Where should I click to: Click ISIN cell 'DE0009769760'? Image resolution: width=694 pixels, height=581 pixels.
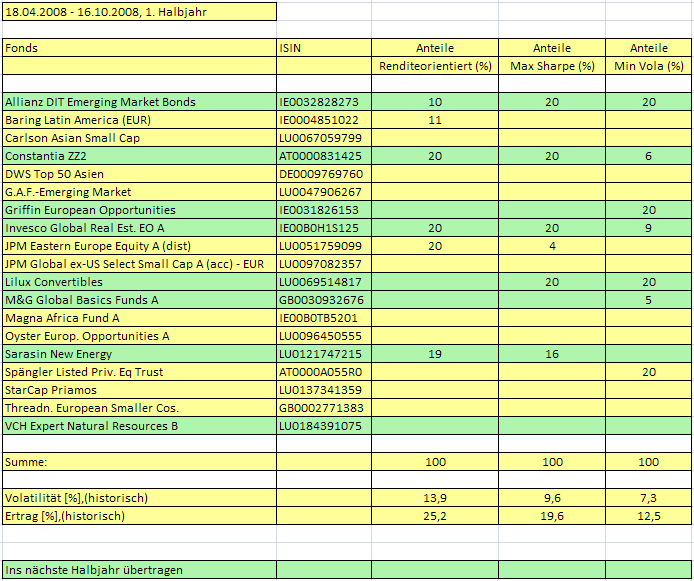point(324,174)
